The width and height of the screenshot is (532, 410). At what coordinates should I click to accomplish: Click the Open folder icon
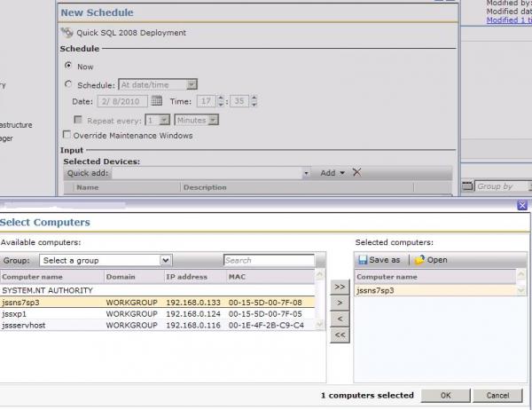click(x=419, y=260)
